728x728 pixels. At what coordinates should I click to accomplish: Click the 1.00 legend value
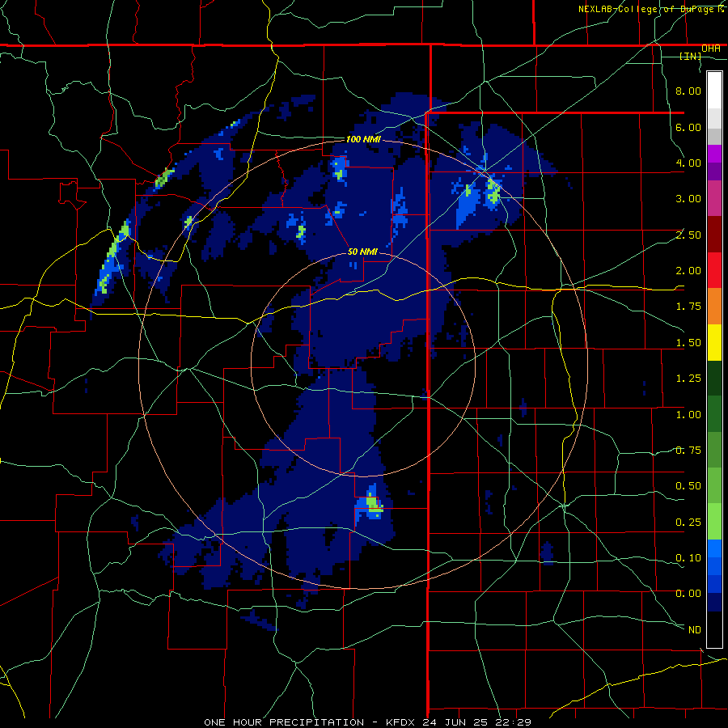click(x=688, y=415)
